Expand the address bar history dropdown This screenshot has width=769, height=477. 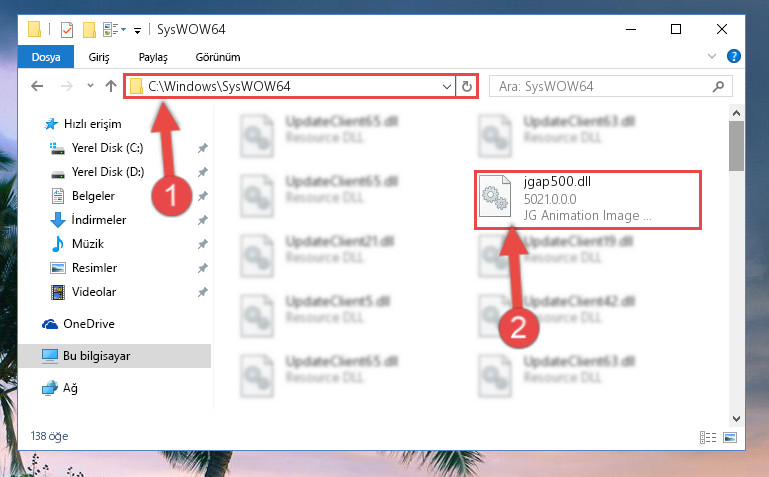[446, 87]
